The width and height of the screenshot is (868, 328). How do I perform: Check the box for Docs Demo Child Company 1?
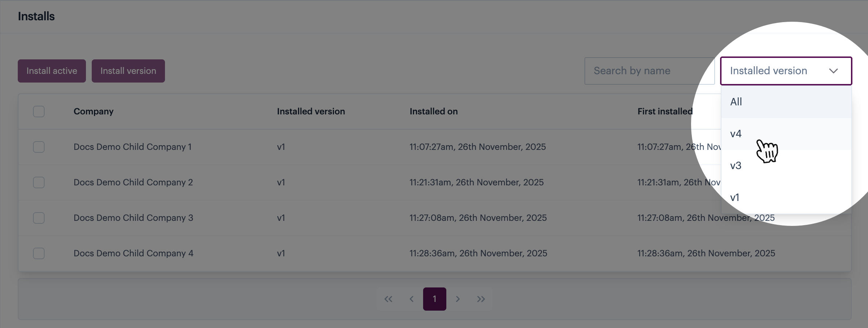tap(39, 147)
